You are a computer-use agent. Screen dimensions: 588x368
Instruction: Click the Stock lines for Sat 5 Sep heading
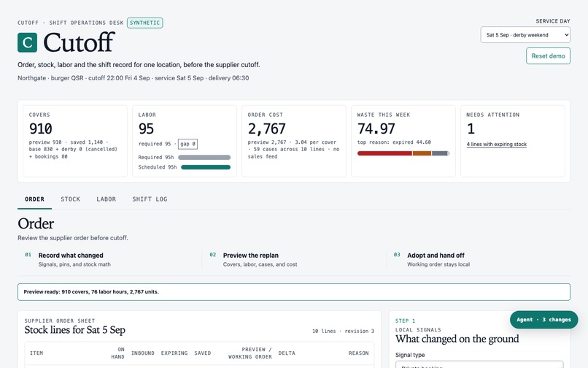coord(74,330)
